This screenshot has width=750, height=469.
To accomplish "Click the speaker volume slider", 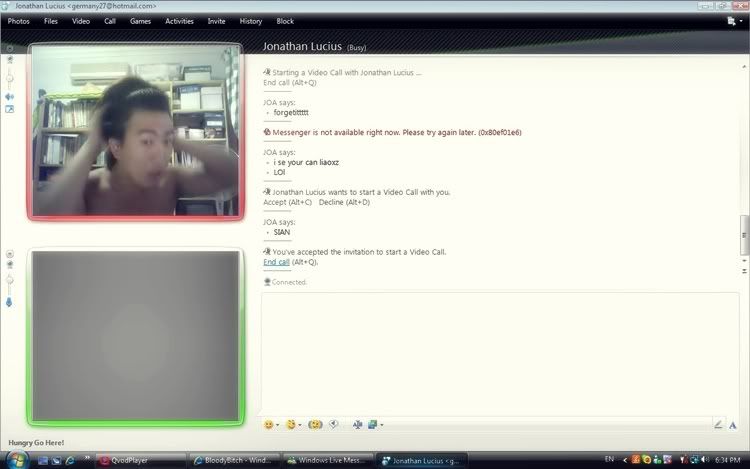I will 9,77.
